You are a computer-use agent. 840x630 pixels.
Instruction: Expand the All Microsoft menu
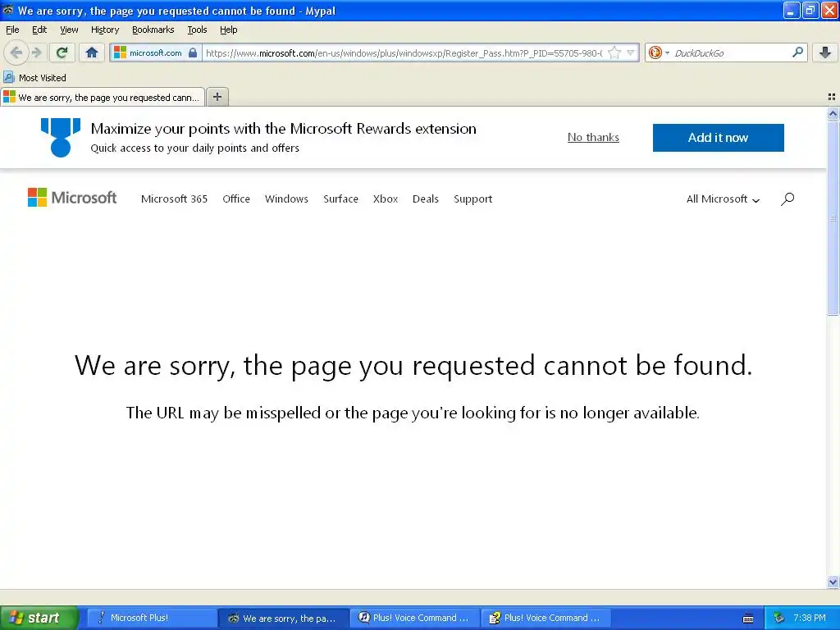pyautogui.click(x=723, y=199)
